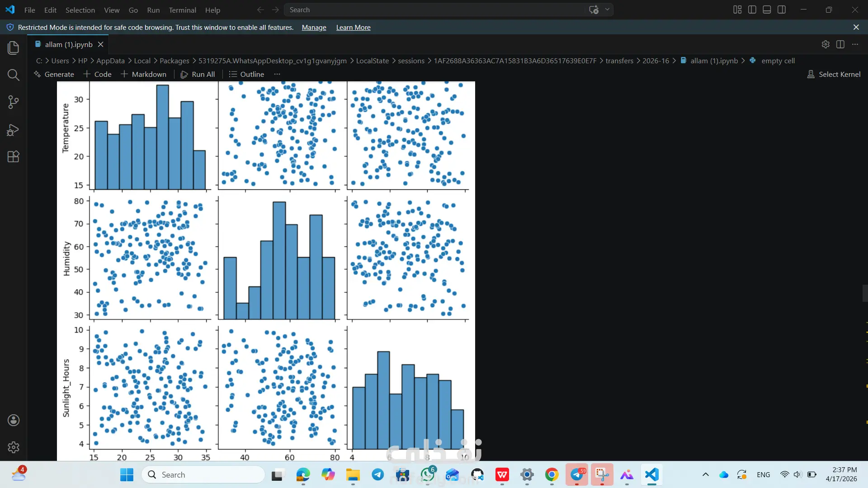Open the Source Control view
Viewport: 868px width, 488px height.
[14, 102]
